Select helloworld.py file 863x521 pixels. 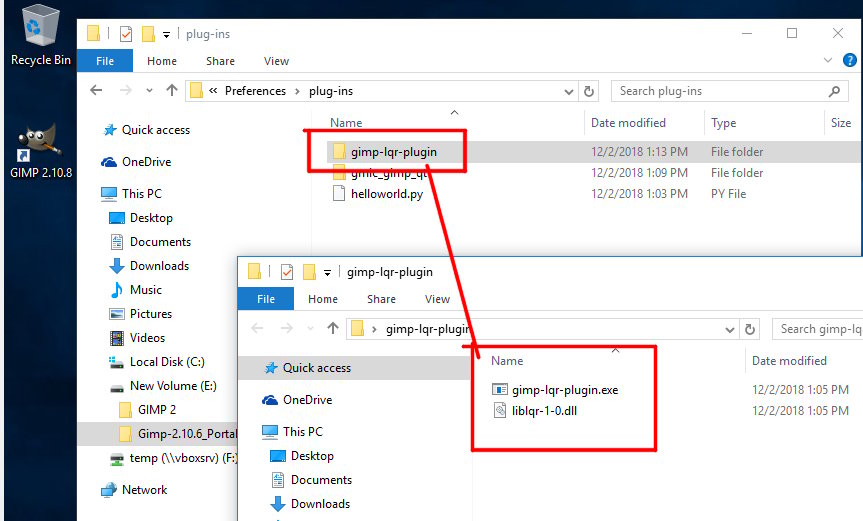[386, 194]
